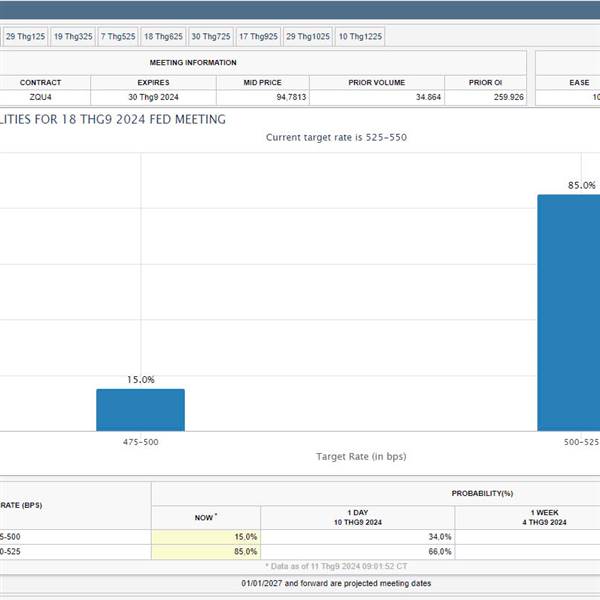Image resolution: width=600 pixels, height=600 pixels.
Task: Select the ZQU4 contract cell
Action: [x=40, y=98]
